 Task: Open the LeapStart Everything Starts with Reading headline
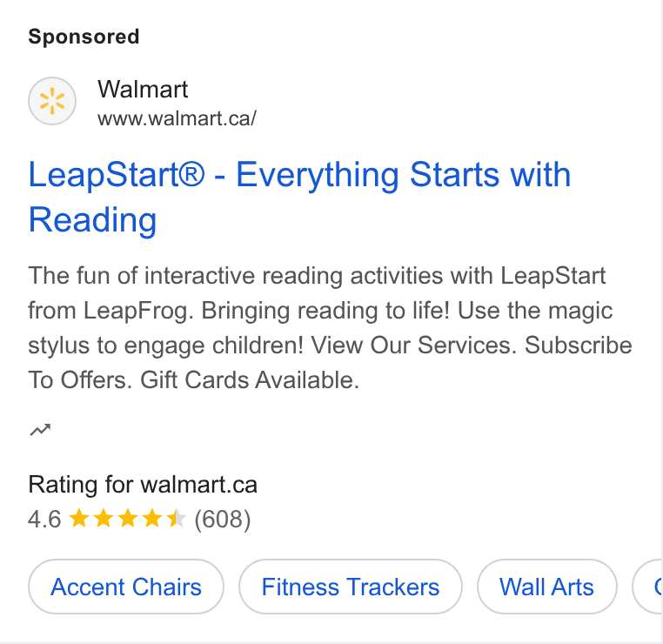299,197
